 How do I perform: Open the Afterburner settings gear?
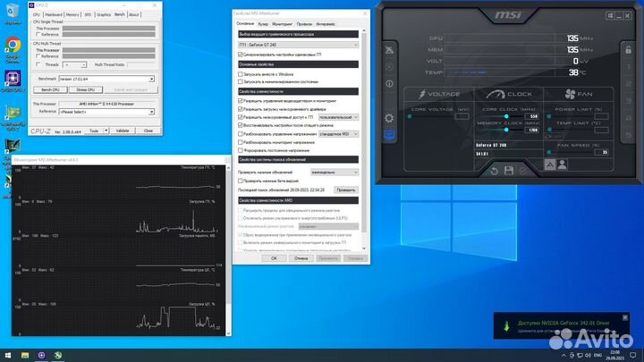pyautogui.click(x=389, y=118)
